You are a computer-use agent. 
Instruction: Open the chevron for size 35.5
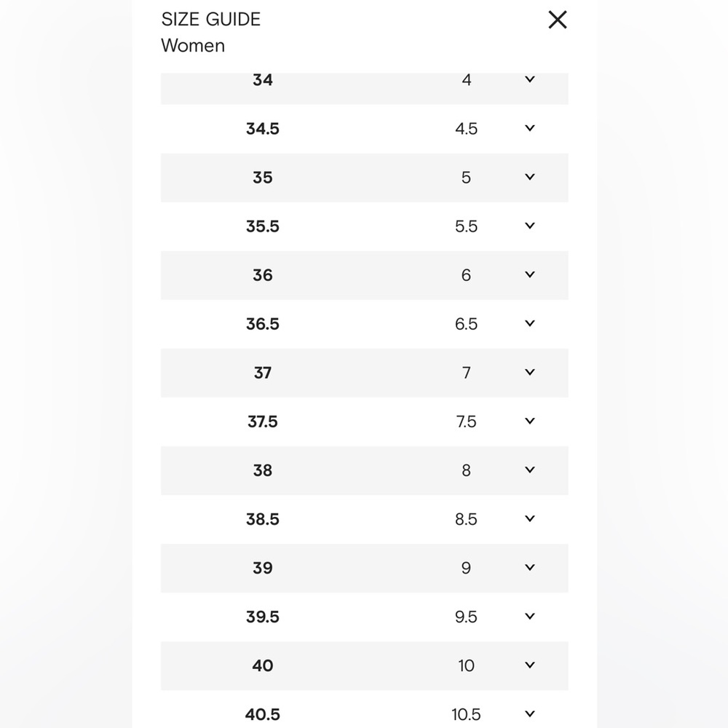530,226
